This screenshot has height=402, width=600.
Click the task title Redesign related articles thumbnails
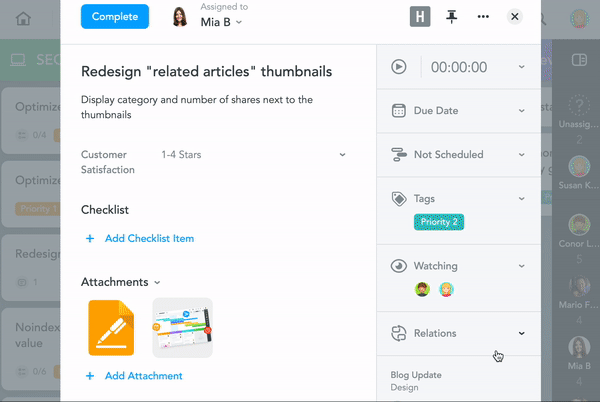coord(207,72)
